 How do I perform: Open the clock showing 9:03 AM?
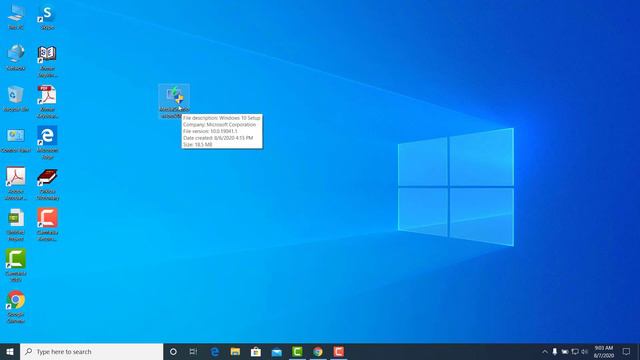click(604, 351)
